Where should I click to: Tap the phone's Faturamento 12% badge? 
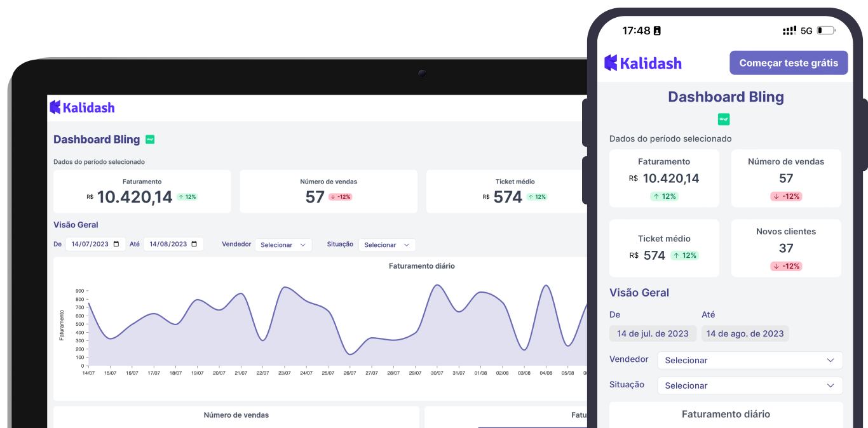click(x=664, y=196)
